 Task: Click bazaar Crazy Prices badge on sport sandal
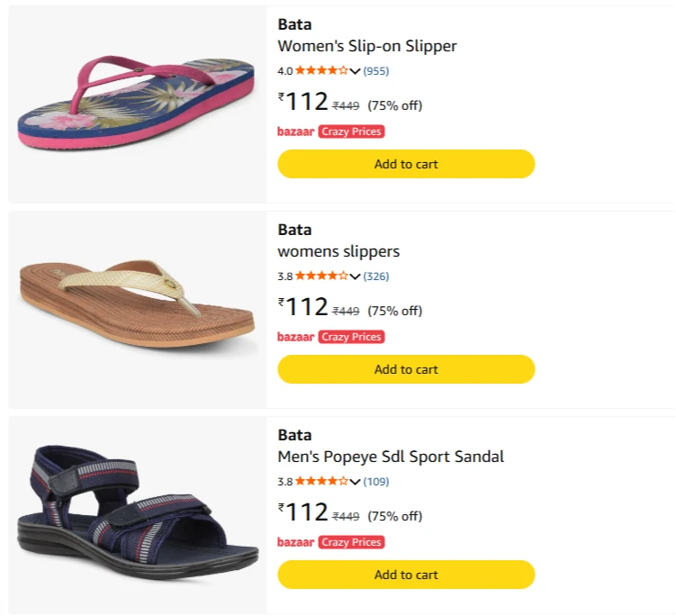coord(330,542)
